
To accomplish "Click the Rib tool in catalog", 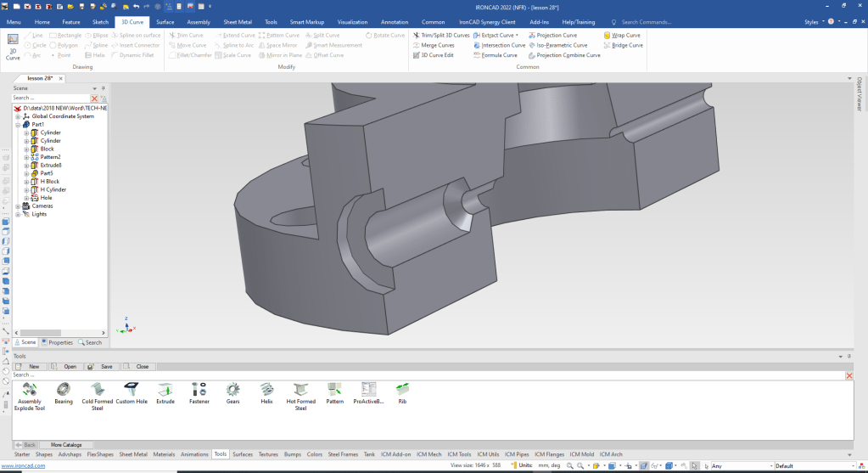I will pos(402,391).
